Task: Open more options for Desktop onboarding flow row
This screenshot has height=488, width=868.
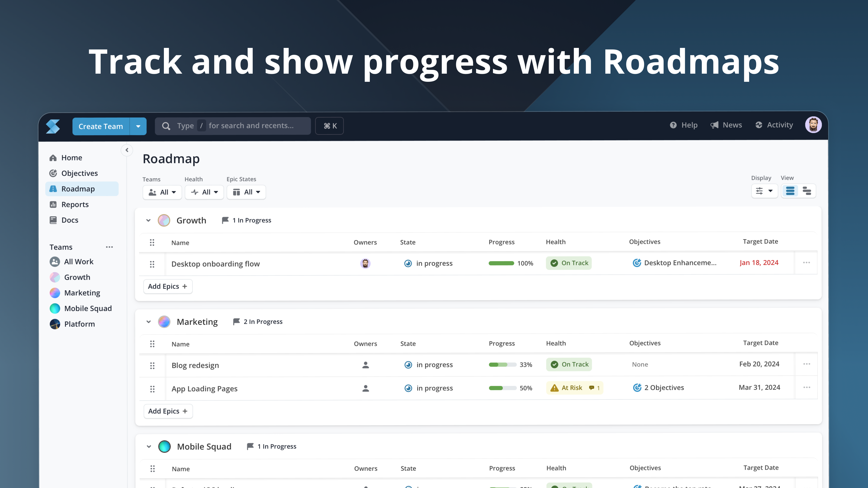Action: (x=806, y=263)
